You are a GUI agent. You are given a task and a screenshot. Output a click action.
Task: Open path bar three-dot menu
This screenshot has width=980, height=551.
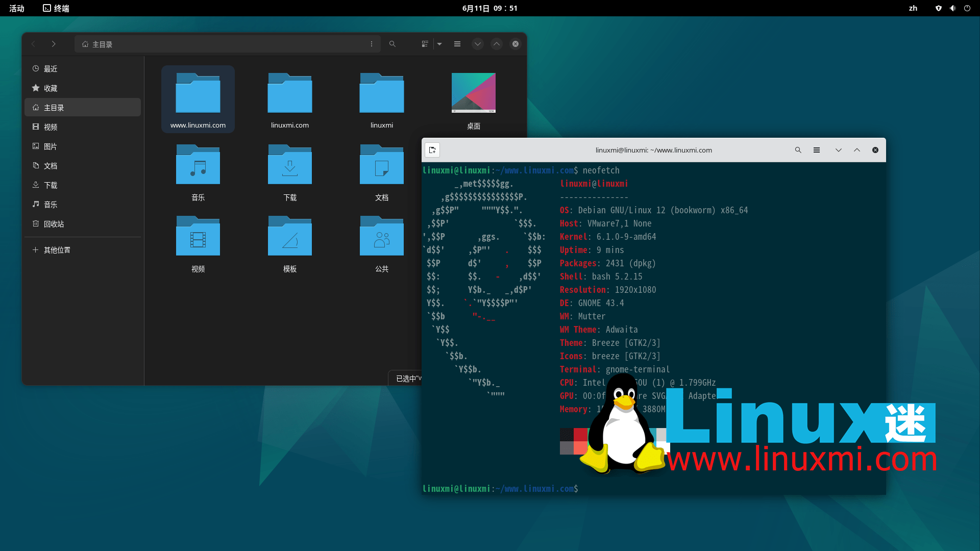pyautogui.click(x=372, y=44)
